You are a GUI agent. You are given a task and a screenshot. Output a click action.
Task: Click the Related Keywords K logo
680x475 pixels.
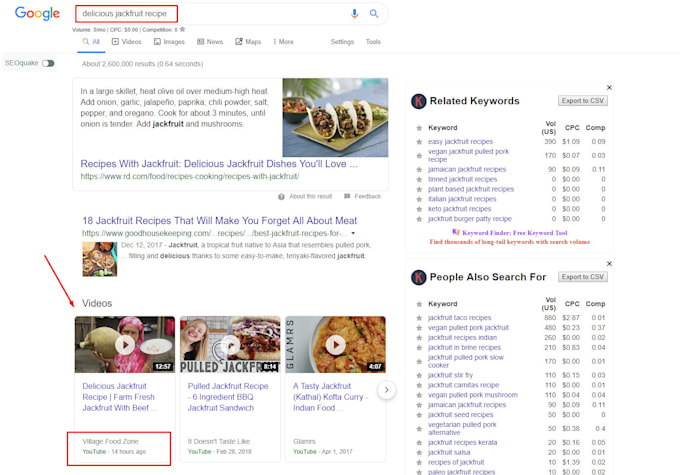418,102
